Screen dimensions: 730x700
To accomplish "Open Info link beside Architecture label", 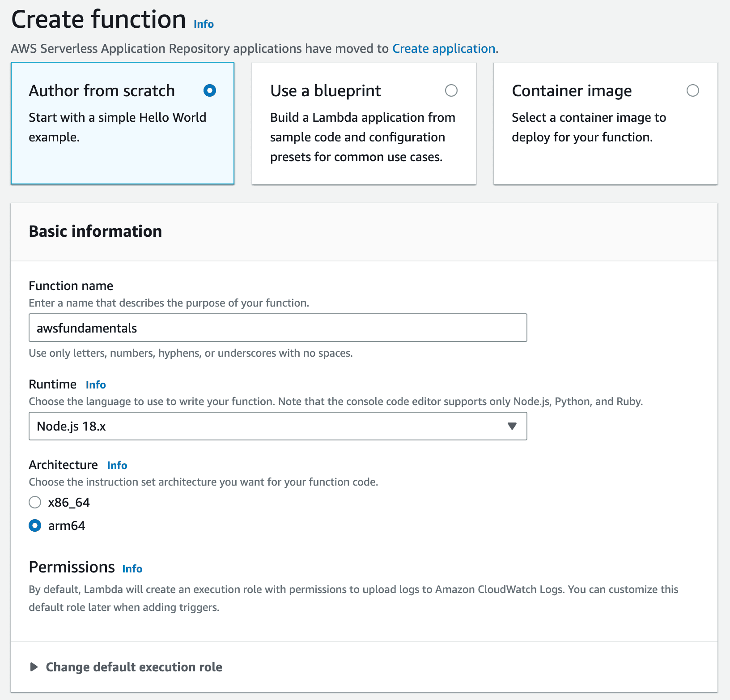I will 117,465.
